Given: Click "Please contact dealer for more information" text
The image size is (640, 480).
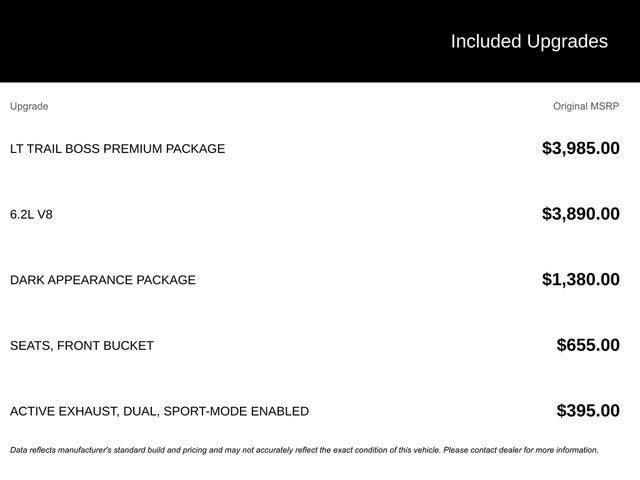Looking at the screenshot, I should point(520,450).
